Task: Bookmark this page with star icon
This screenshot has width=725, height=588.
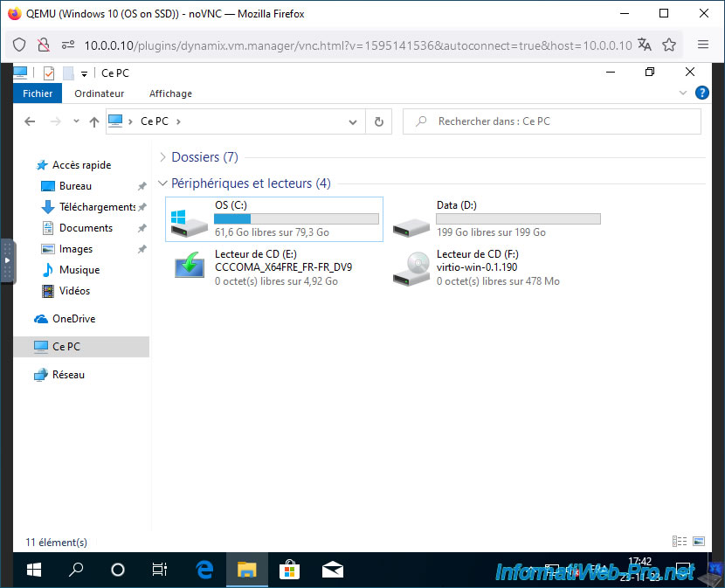Action: tap(669, 45)
